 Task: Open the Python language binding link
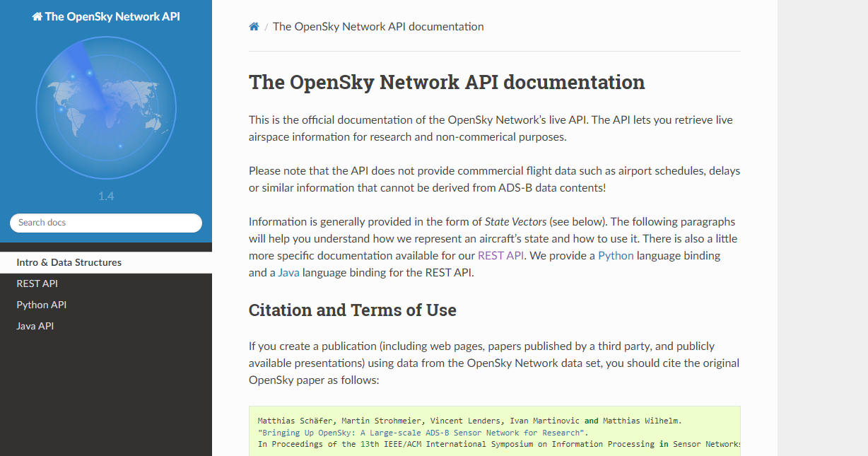point(616,256)
